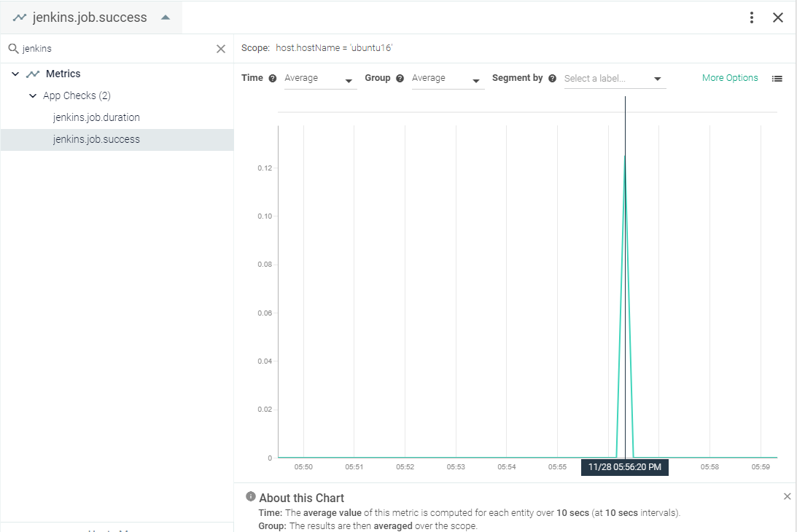Click the 05:50 x-axis label
Screen dimensions: 797x532
[303, 467]
